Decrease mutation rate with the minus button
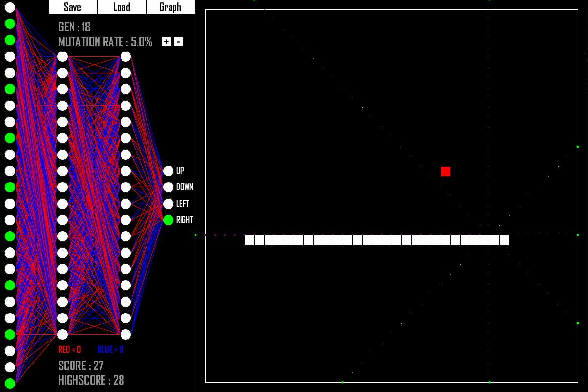588x392 pixels. click(177, 42)
